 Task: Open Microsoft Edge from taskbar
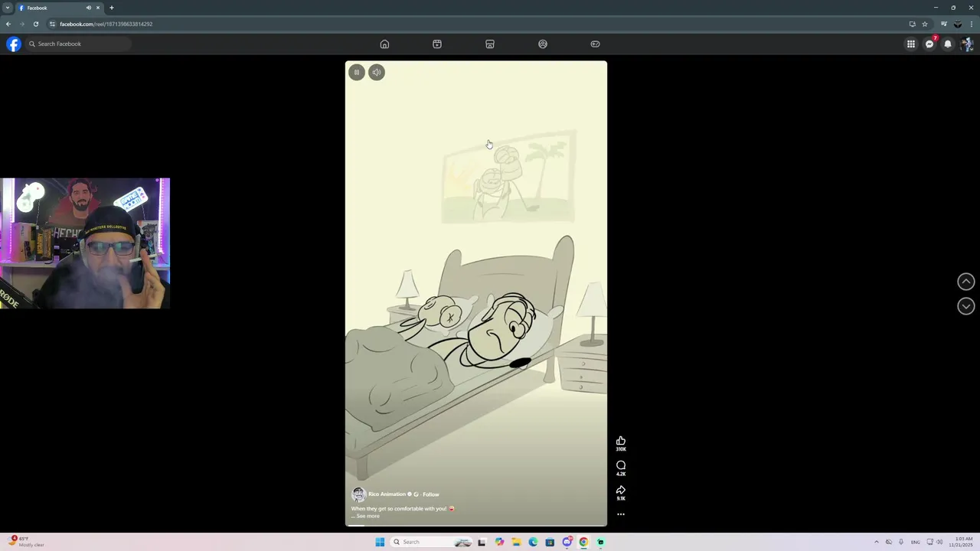(533, 542)
